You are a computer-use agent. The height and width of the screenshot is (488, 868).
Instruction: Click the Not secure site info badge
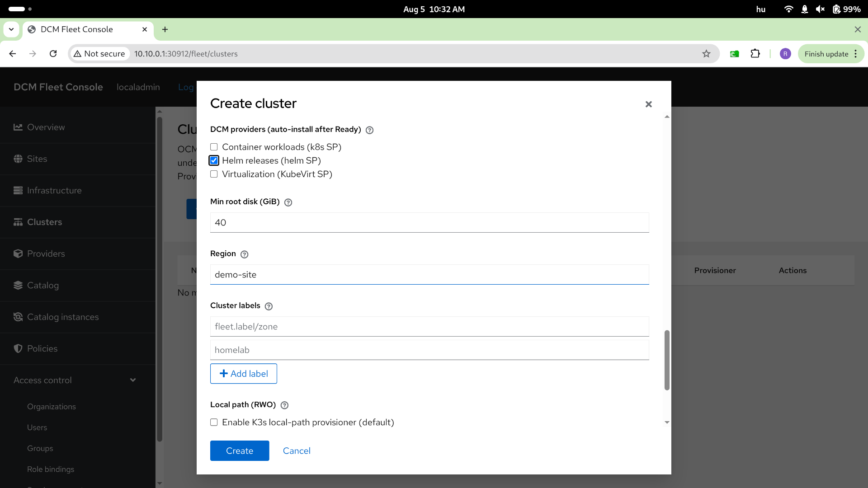[99, 54]
